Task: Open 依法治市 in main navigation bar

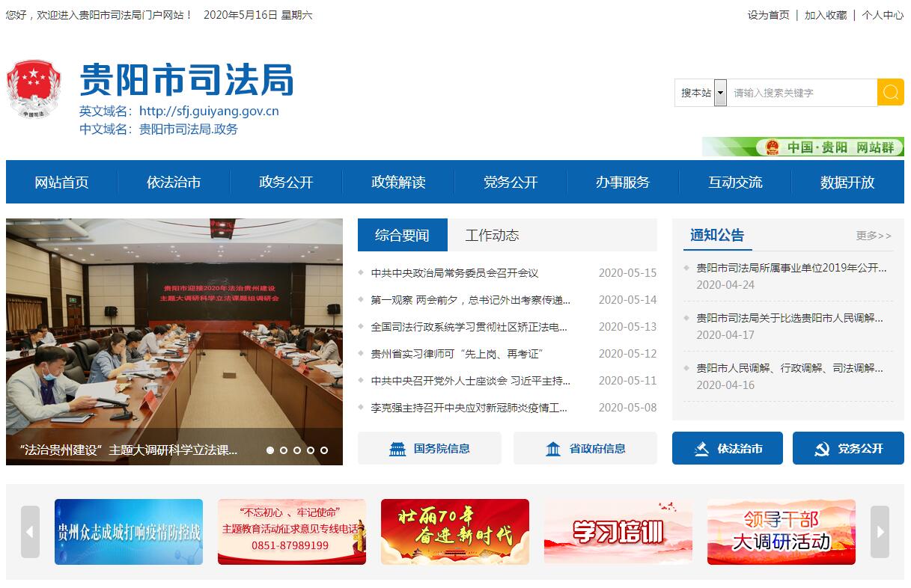Action: 174,182
